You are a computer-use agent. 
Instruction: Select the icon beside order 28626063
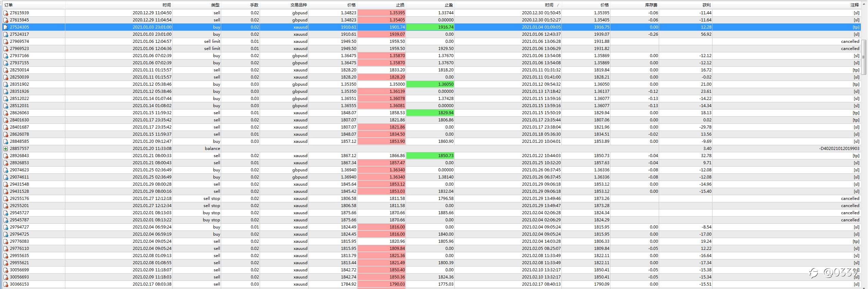tap(6, 113)
